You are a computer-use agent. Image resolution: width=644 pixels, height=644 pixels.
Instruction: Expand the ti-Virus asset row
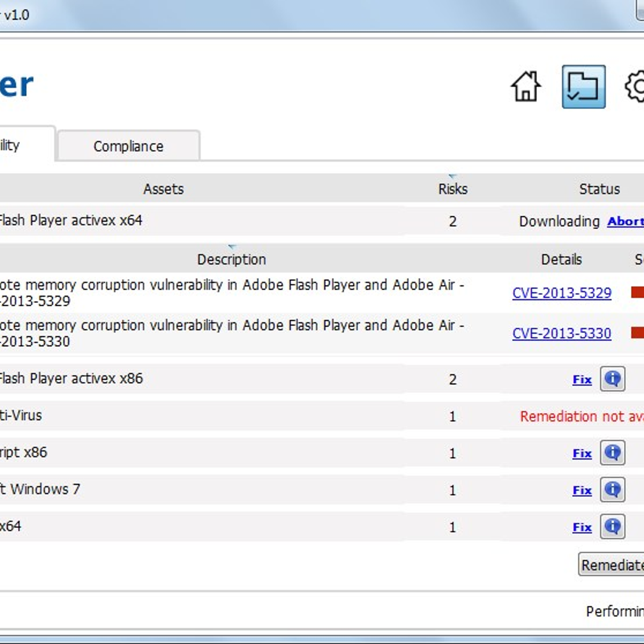322,416
